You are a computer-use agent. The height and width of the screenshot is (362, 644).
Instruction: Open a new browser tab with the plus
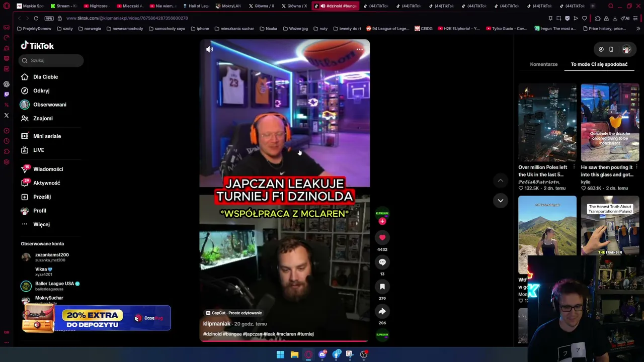pyautogui.click(x=593, y=6)
